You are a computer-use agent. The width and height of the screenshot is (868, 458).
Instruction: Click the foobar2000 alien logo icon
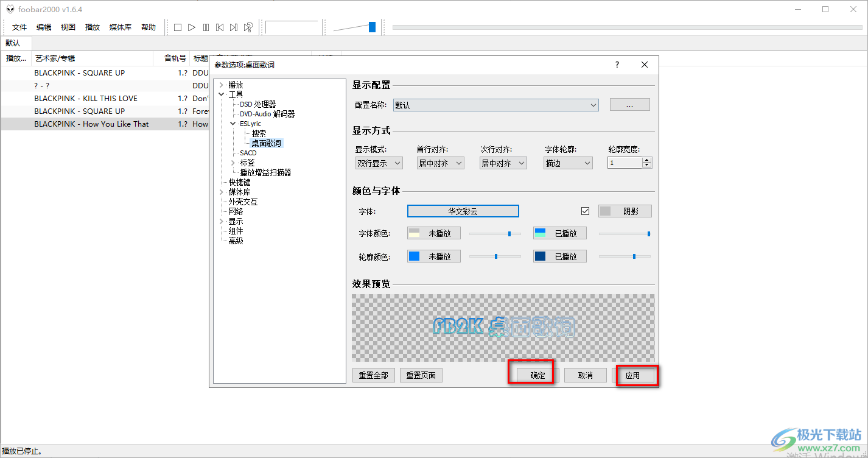(x=10, y=9)
